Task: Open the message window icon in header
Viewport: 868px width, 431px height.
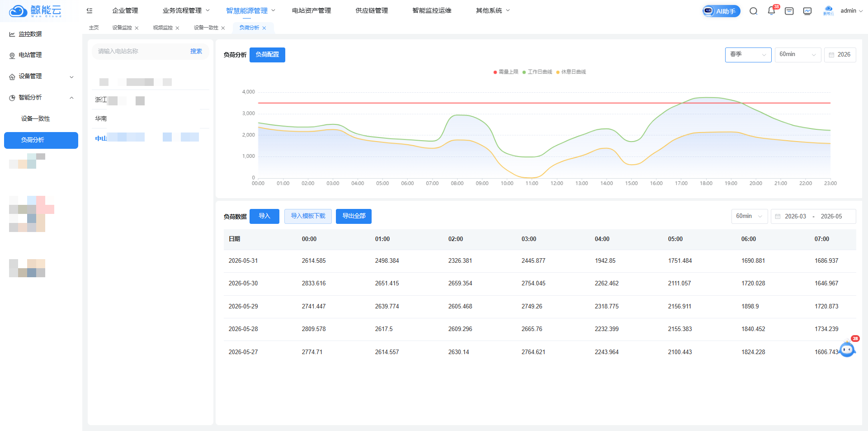Action: point(789,11)
